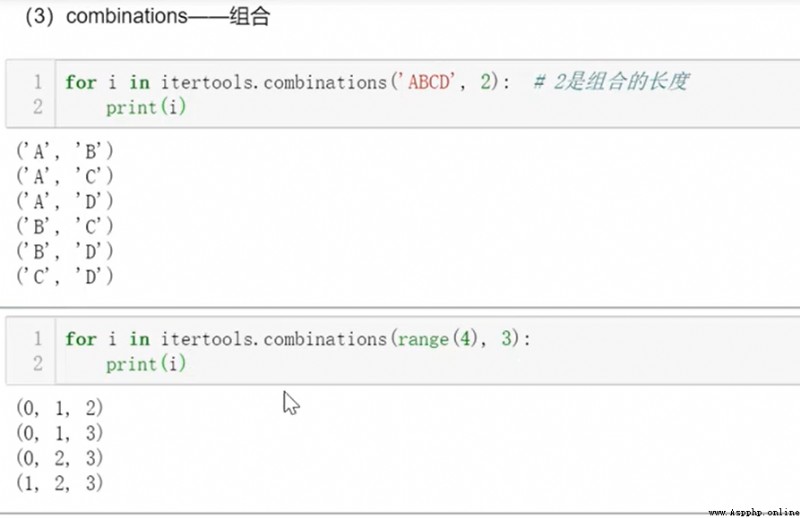Click the 'ABCD' string literal in code
This screenshot has width=800, height=518.
[x=428, y=82]
